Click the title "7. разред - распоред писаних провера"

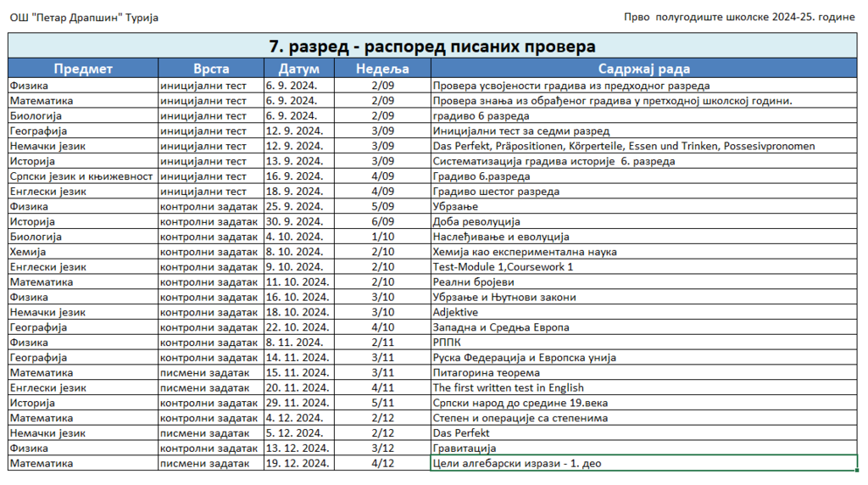point(431,47)
